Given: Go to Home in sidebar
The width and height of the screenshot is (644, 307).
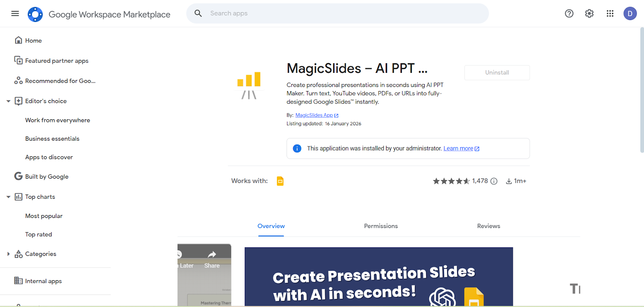Looking at the screenshot, I should [33, 40].
